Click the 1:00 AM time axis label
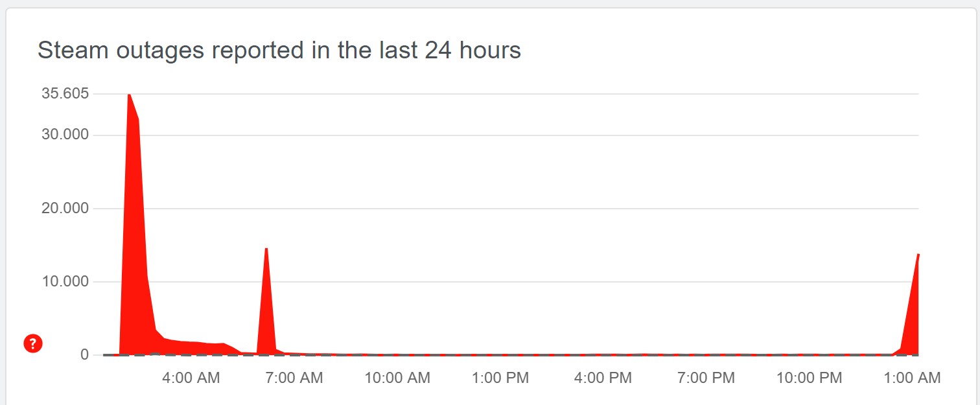The height and width of the screenshot is (405, 980). 911,378
